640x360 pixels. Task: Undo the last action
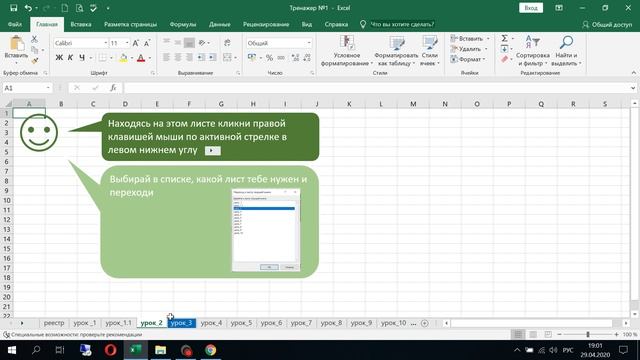[28, 8]
